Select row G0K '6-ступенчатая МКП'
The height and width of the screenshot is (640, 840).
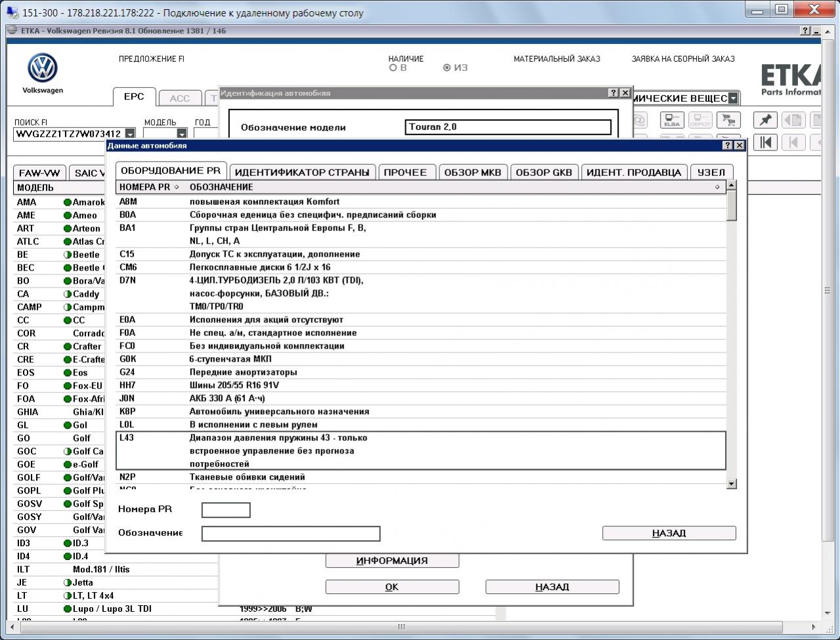tap(421, 359)
